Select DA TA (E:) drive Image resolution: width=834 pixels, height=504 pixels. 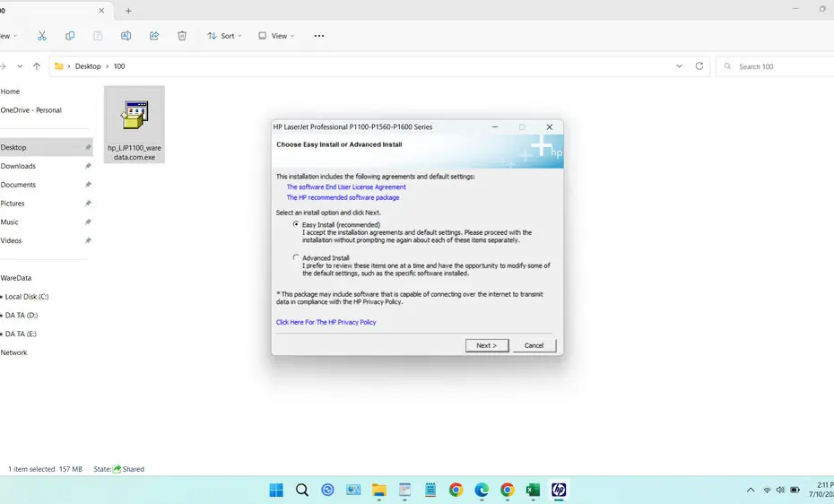point(21,334)
